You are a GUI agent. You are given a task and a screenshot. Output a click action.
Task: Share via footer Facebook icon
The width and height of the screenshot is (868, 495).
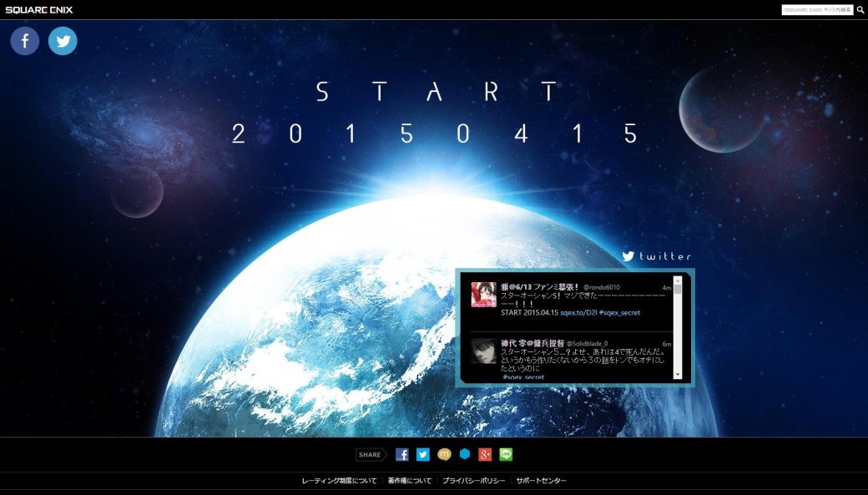pos(402,455)
